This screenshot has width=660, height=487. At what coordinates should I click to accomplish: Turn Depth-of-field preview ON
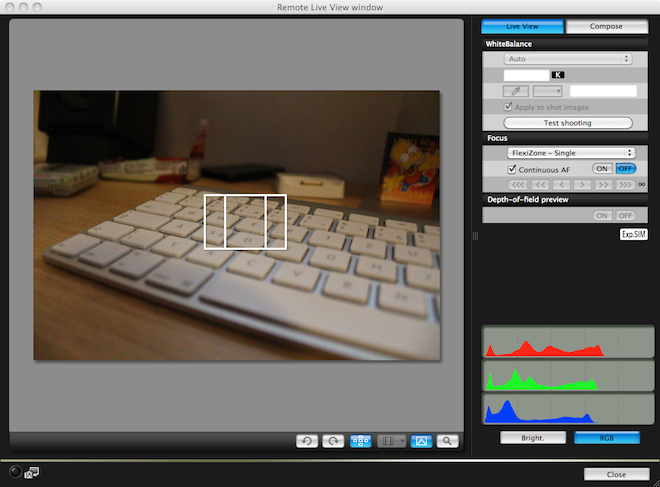click(602, 216)
